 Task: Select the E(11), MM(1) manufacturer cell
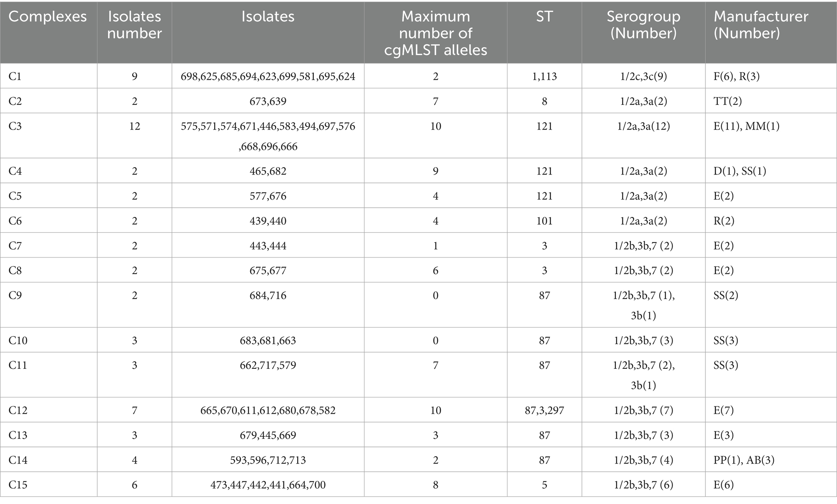pyautogui.click(x=745, y=126)
